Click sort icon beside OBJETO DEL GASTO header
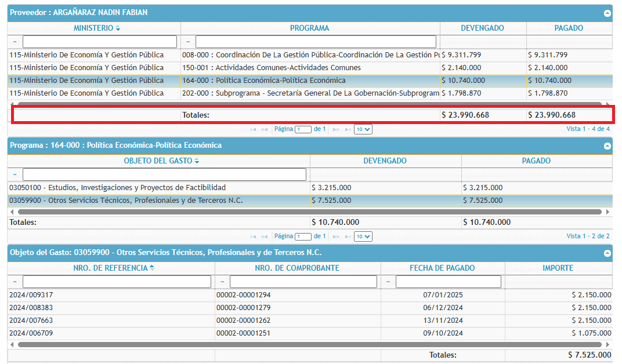Image resolution: width=622 pixels, height=364 pixels. tap(197, 161)
